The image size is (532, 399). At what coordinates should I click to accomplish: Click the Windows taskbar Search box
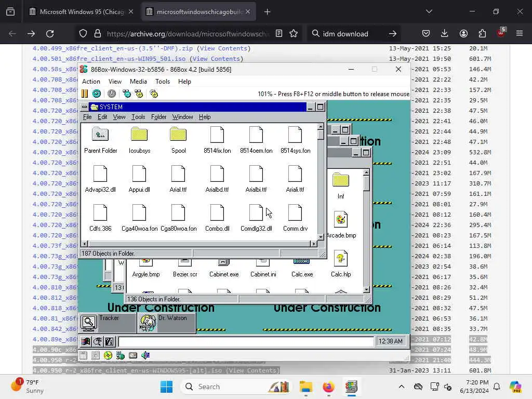click(236, 387)
